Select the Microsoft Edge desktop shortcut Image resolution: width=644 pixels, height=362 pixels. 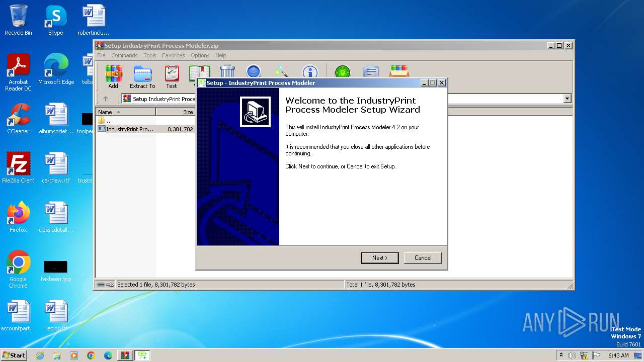pyautogui.click(x=56, y=69)
